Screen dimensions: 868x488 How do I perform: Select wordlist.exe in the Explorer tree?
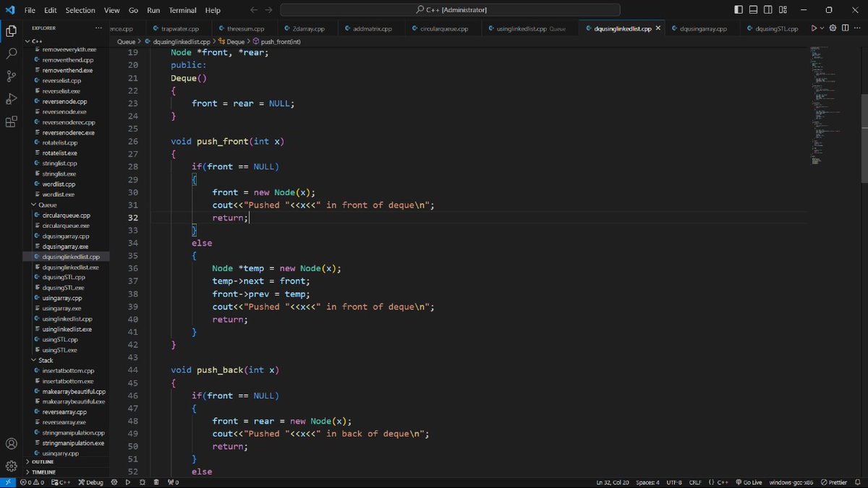click(66, 194)
